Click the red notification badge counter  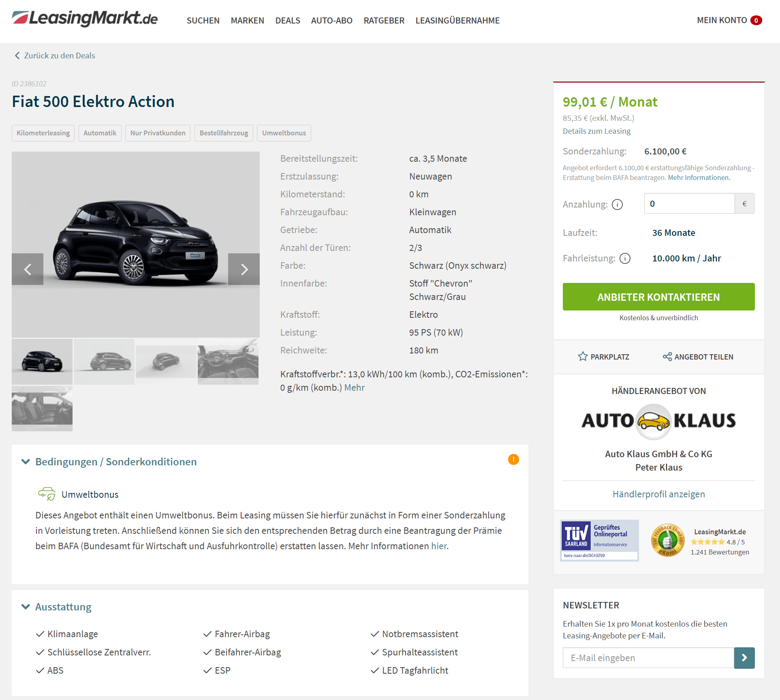tap(756, 20)
